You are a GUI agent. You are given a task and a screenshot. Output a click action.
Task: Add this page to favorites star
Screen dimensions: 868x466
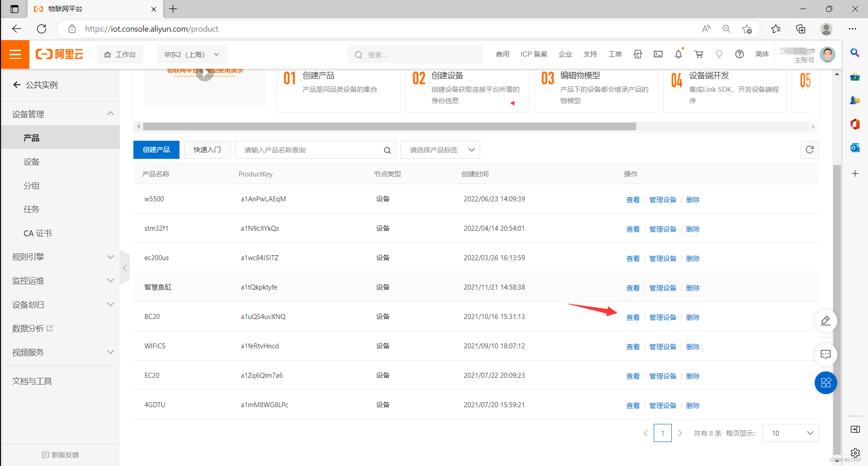(747, 29)
